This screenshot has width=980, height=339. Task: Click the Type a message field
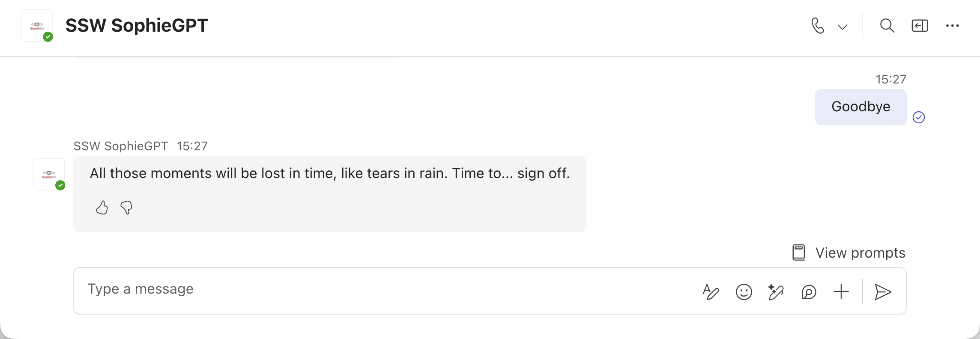[x=385, y=290]
